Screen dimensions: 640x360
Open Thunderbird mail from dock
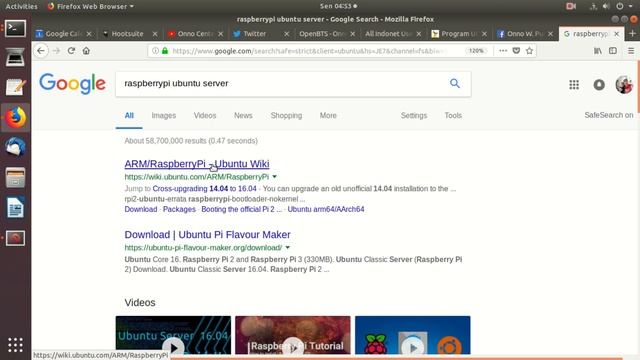point(16,147)
